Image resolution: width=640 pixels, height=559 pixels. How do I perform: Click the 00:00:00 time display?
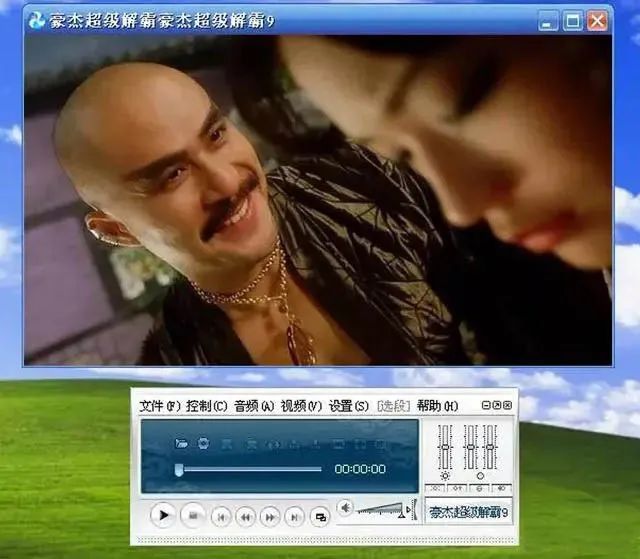[360, 469]
